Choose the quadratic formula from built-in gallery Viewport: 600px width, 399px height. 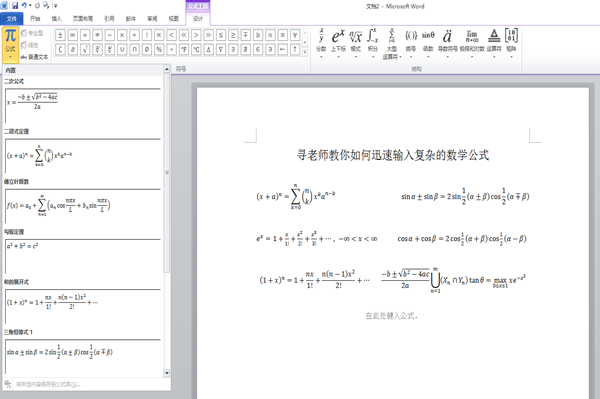(83, 105)
